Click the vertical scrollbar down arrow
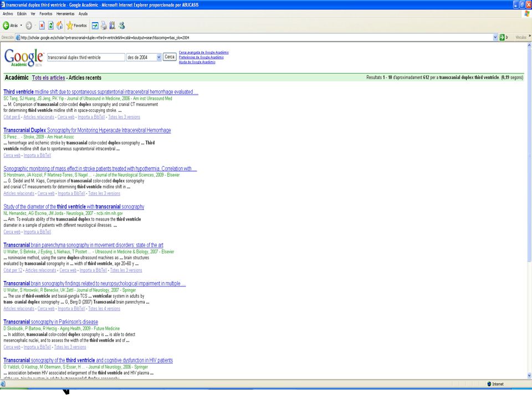Screen dimensions: 532x399 (529, 375)
